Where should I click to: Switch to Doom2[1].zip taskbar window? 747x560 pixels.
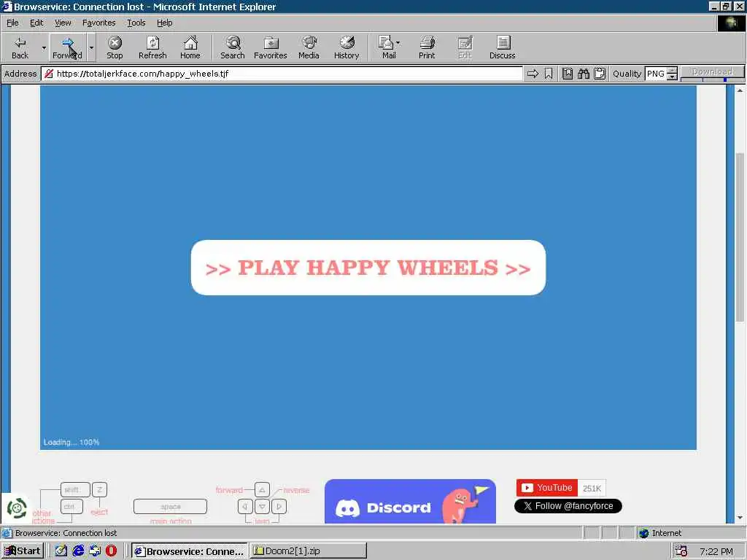pos(309,551)
